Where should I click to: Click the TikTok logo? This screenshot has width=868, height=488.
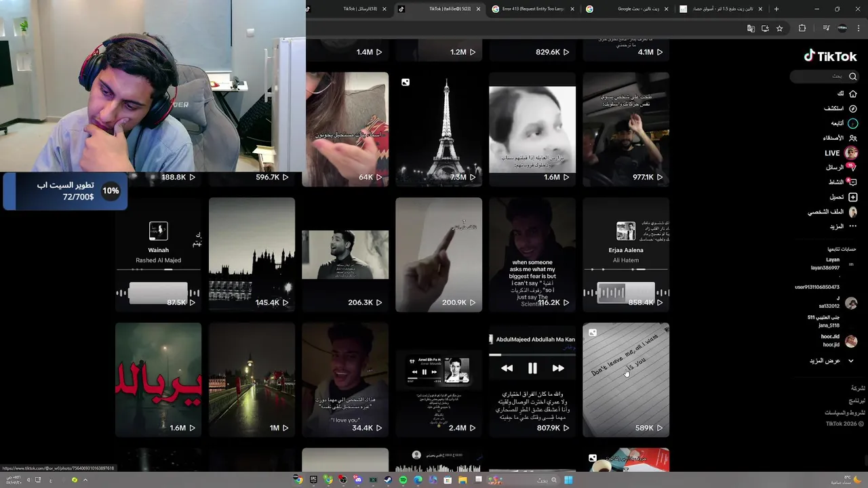click(x=831, y=56)
